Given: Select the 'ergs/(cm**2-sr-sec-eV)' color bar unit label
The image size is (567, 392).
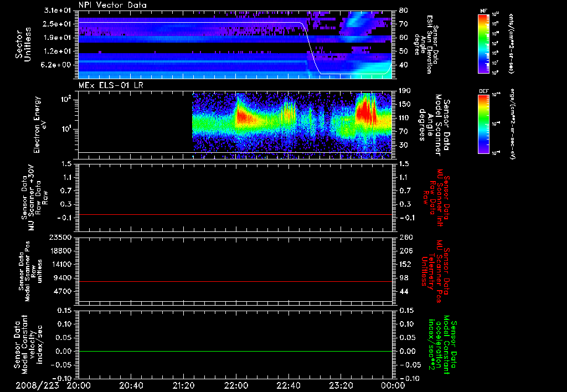Looking at the screenshot, I should point(512,124).
